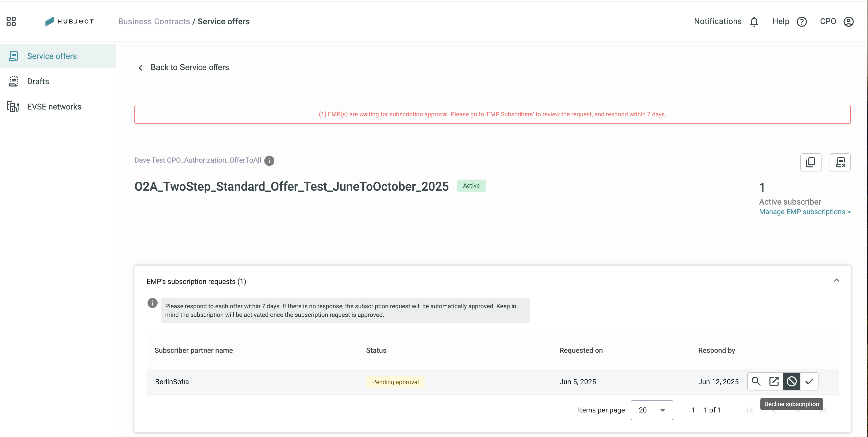This screenshot has height=437, width=868.
Task: Click the Help label in header
Action: [781, 21]
